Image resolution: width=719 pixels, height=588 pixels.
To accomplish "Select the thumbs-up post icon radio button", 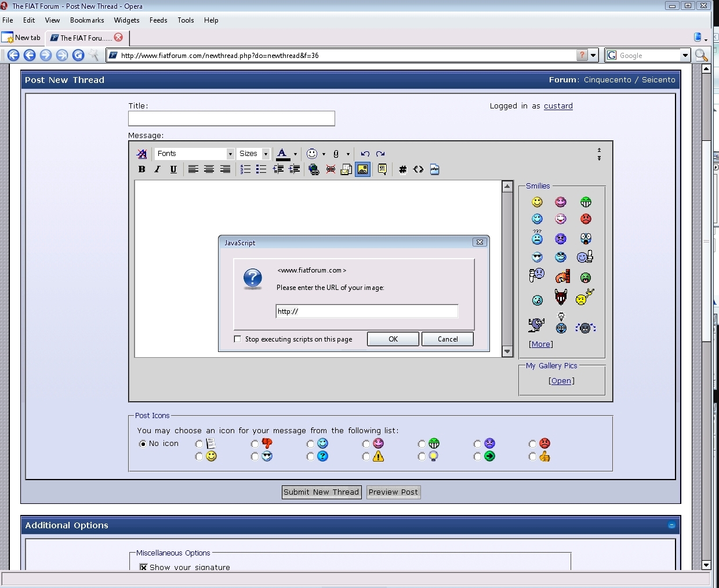I will tap(532, 456).
